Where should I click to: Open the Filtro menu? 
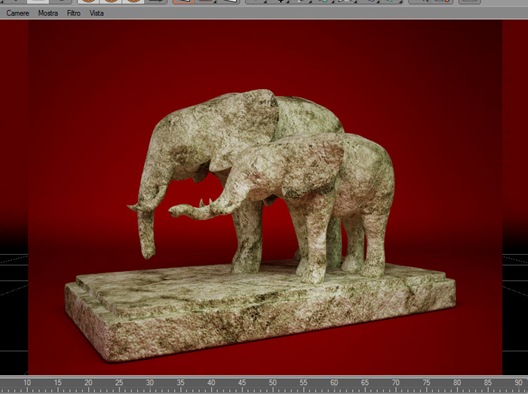point(73,13)
